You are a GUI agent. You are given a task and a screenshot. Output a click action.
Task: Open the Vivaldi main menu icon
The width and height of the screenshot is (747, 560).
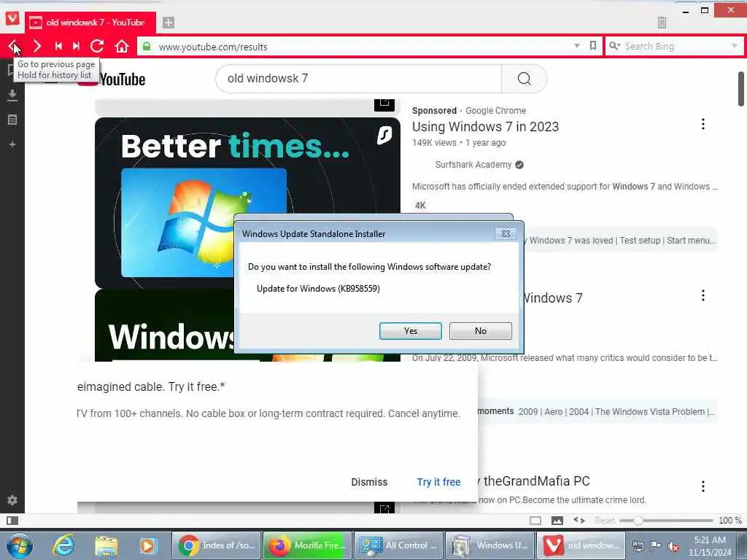(x=12, y=18)
